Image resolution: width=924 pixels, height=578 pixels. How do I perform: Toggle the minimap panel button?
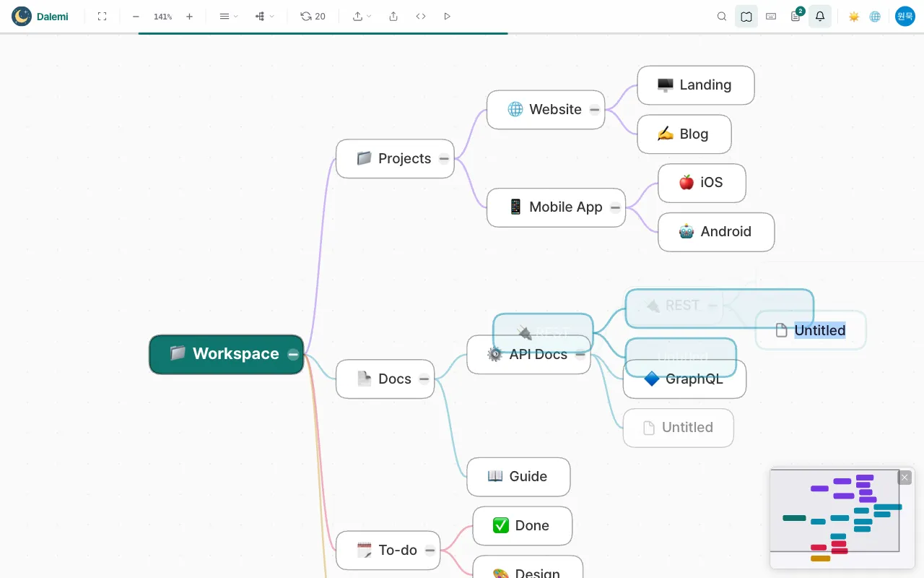click(x=746, y=16)
